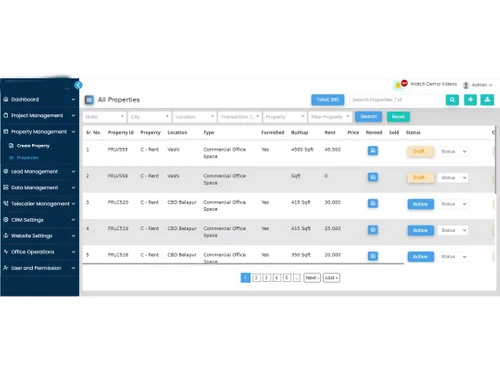Screen dimensions: 500x375
Task: Expand the CRM Settings menu
Action: 73,220
